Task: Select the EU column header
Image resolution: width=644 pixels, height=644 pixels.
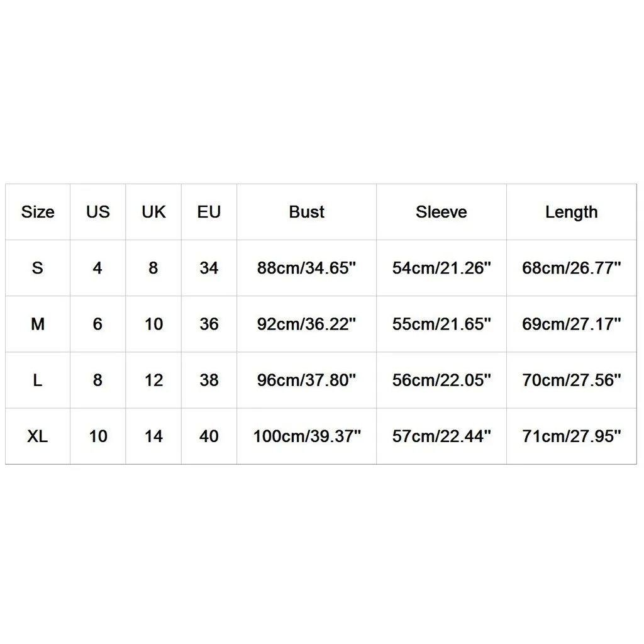Action: (209, 212)
